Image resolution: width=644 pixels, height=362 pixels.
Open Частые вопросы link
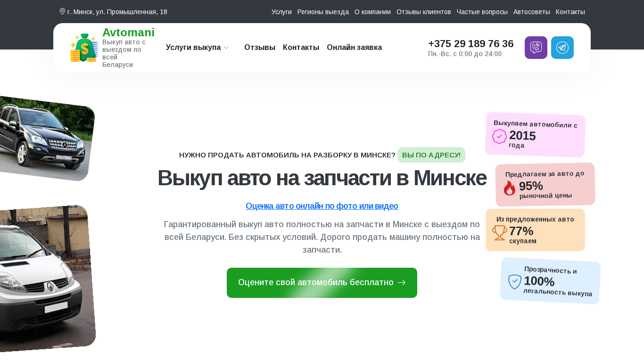(x=482, y=12)
